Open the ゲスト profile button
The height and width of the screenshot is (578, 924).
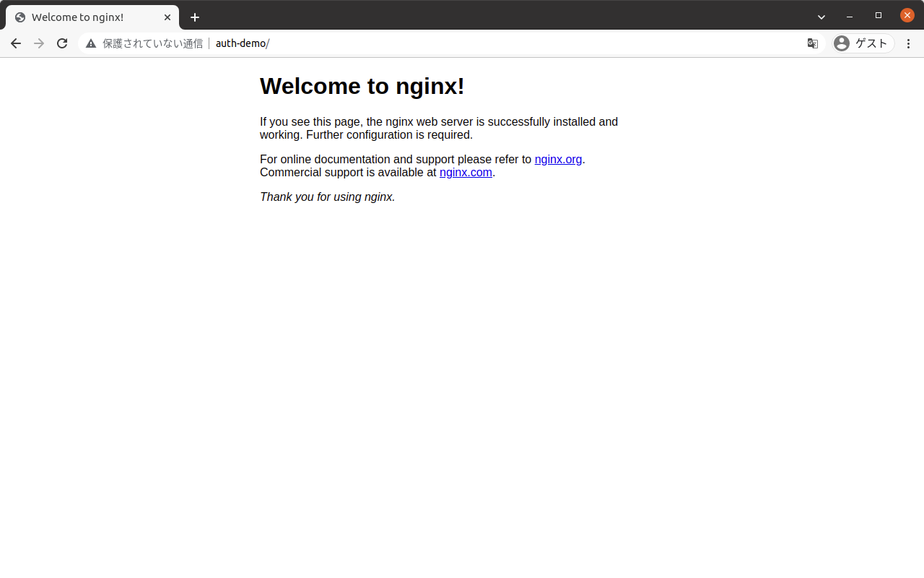863,43
